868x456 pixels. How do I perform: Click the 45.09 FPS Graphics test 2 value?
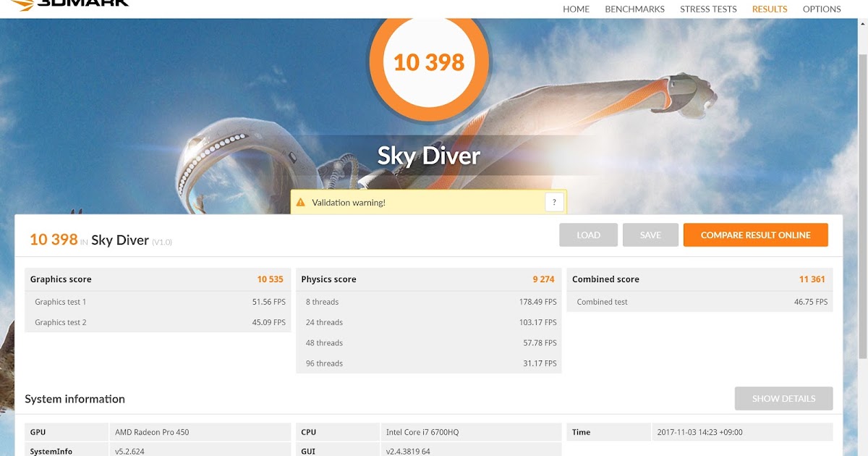[269, 322]
